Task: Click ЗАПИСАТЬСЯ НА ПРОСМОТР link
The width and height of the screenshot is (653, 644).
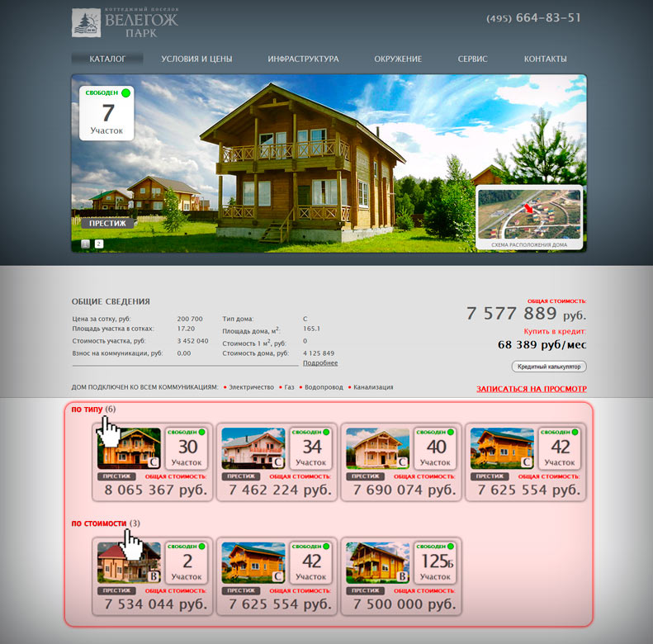Action: [x=532, y=389]
